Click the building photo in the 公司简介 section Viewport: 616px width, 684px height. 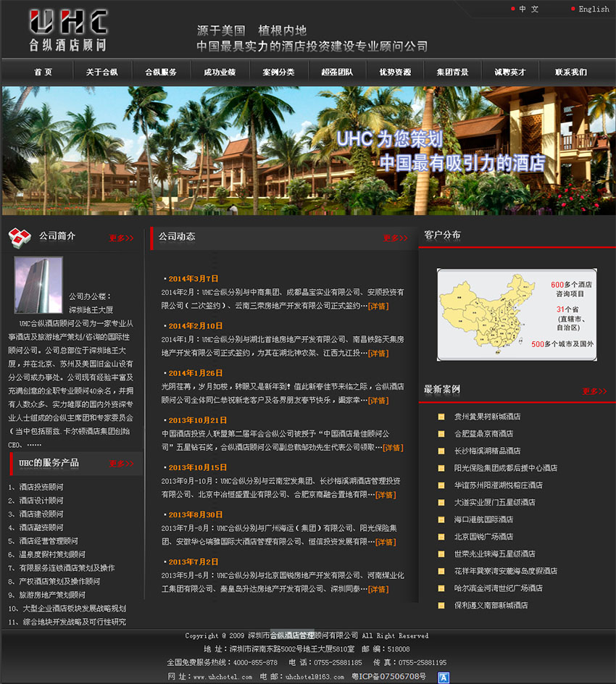(x=37, y=286)
